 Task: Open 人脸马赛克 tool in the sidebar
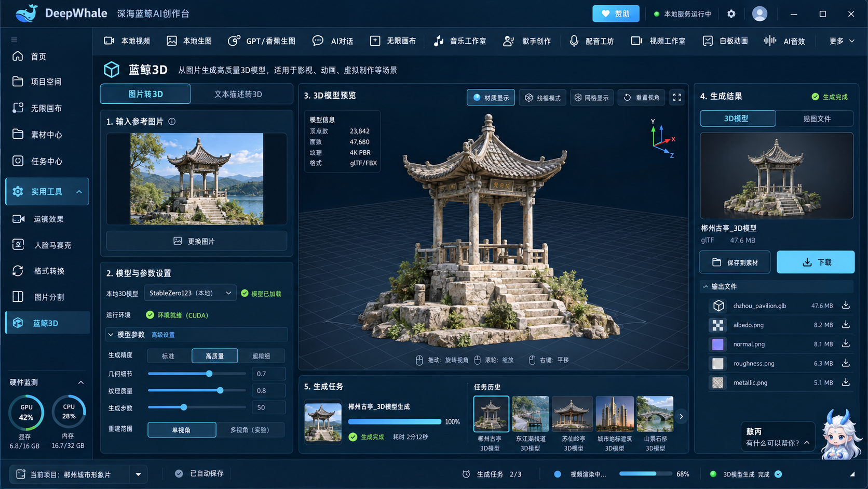click(x=47, y=245)
